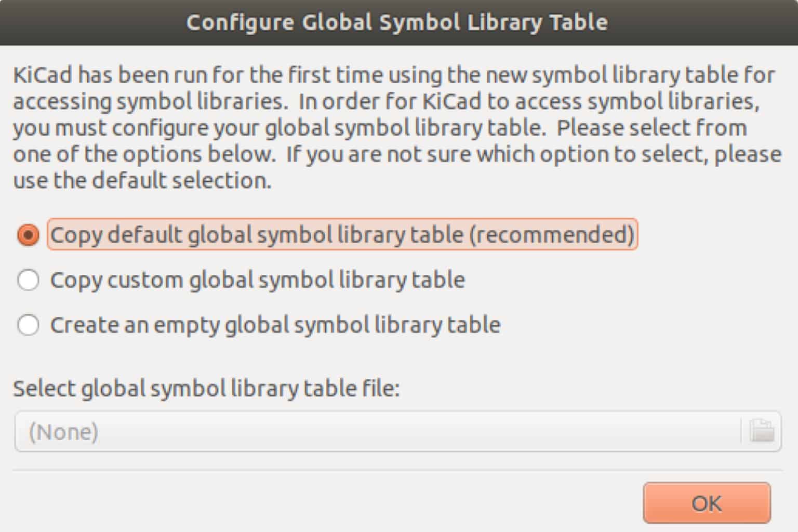This screenshot has width=798, height=532.
Task: Click the Select global symbol library table file label
Action: pyautogui.click(x=206, y=388)
